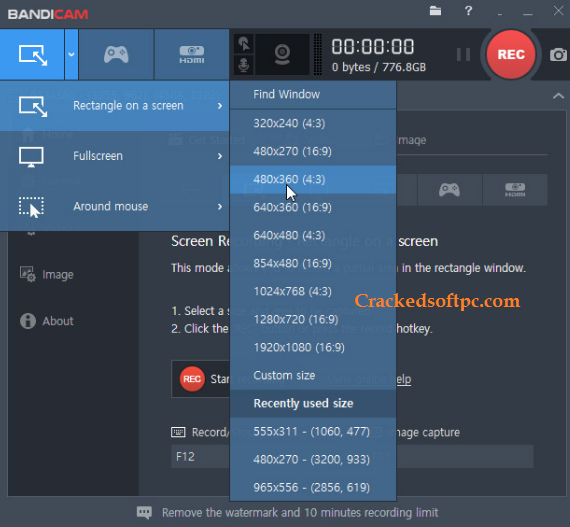This screenshot has height=527, width=570.
Task: Select 480x360 (4:3) size
Action: [313, 179]
